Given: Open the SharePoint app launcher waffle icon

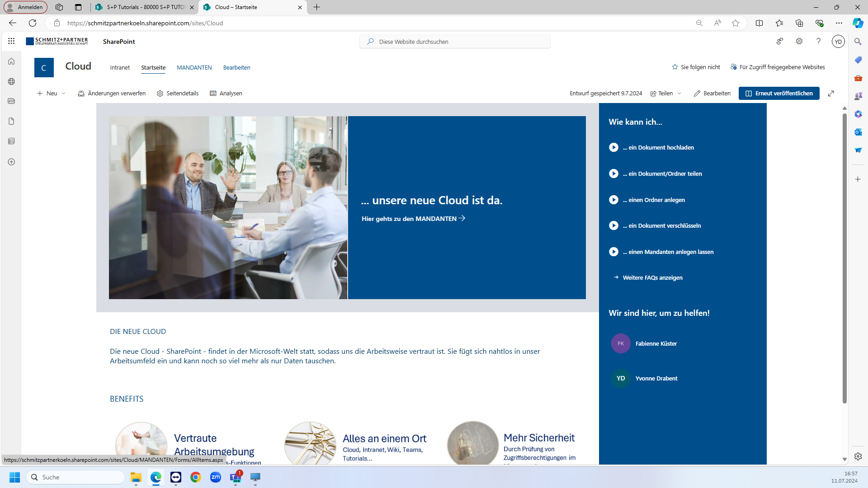Looking at the screenshot, I should (11, 41).
